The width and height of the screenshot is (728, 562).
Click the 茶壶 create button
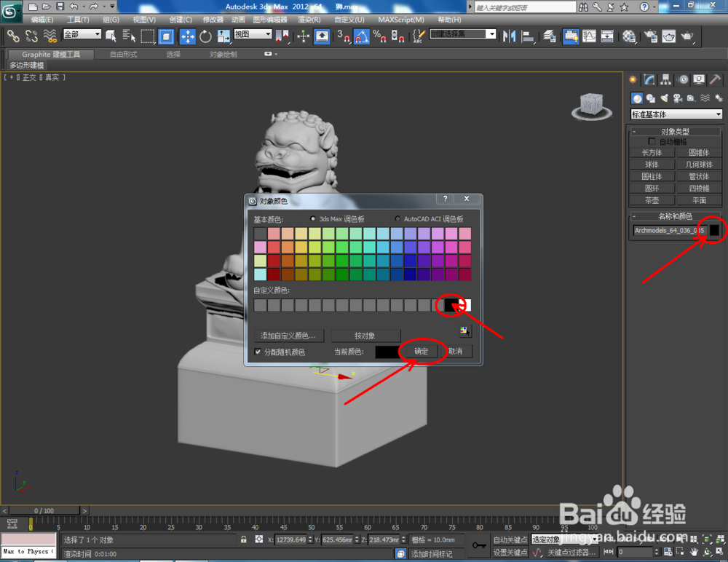pyautogui.click(x=652, y=200)
